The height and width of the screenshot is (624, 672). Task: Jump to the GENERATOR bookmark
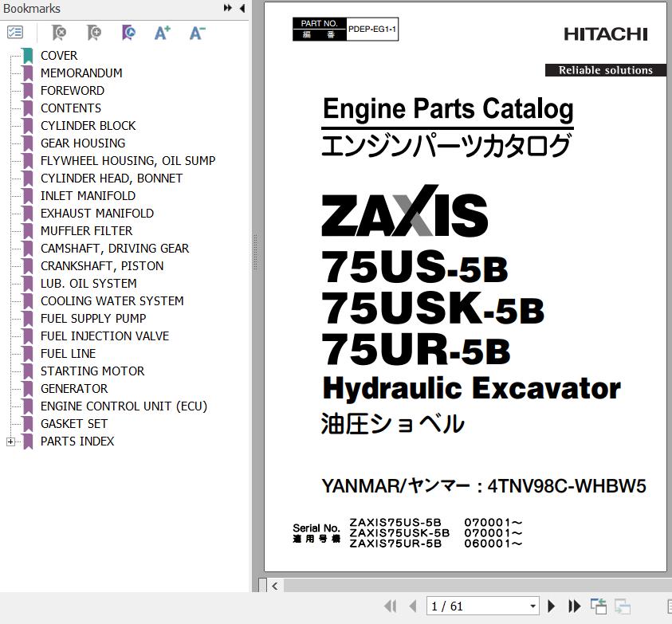coord(74,389)
